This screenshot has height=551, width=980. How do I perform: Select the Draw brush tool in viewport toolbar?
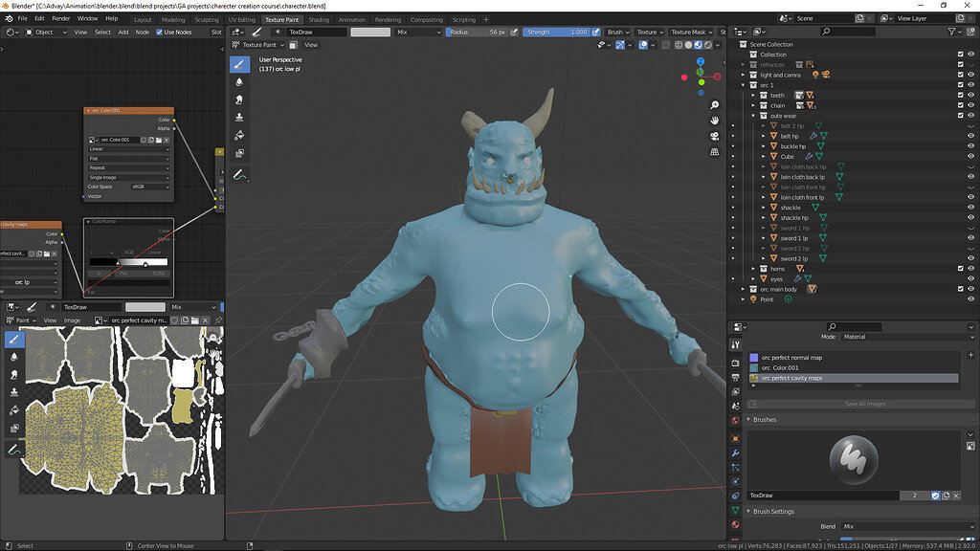click(239, 64)
